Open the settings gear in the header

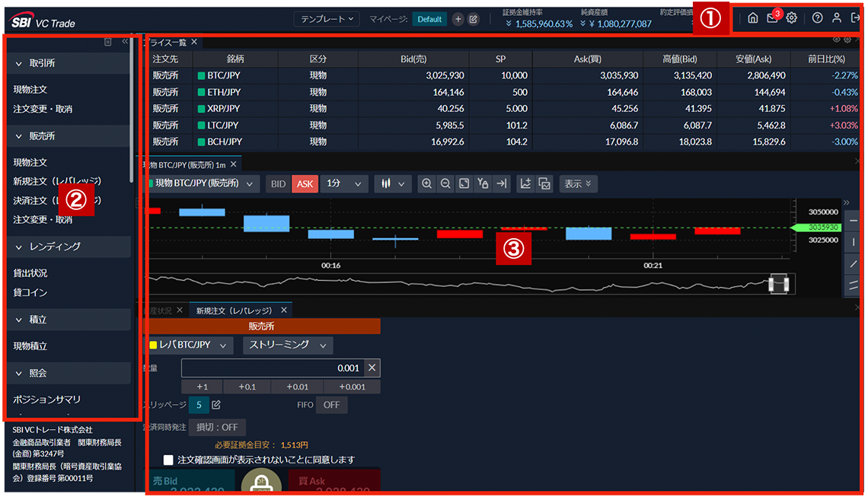point(792,18)
